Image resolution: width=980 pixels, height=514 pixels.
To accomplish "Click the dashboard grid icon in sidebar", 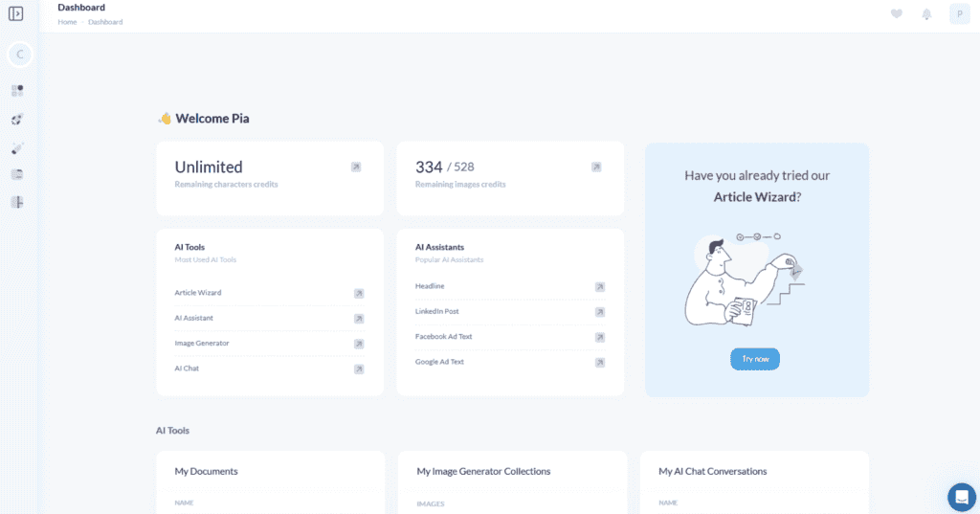I will point(17,91).
